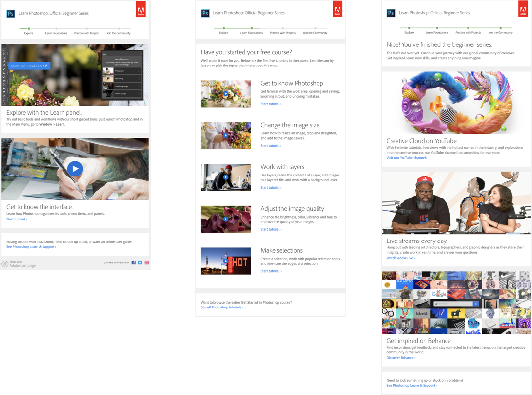Open Start tutorial under Make selections
The image size is (532, 395).
click(x=271, y=271)
